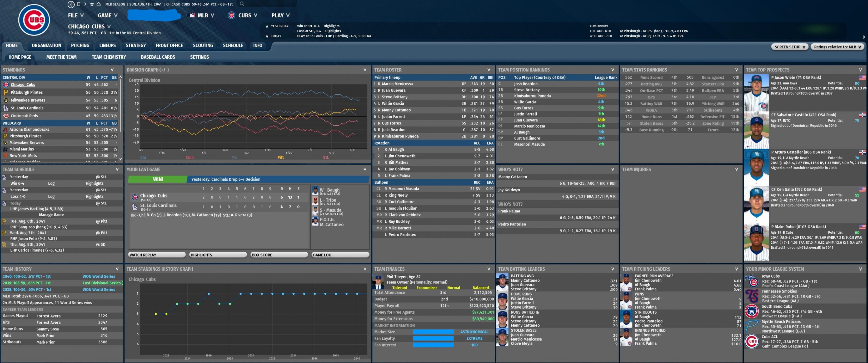Switch to the ORGANIZATION tab
The image size is (868, 363).
[46, 45]
